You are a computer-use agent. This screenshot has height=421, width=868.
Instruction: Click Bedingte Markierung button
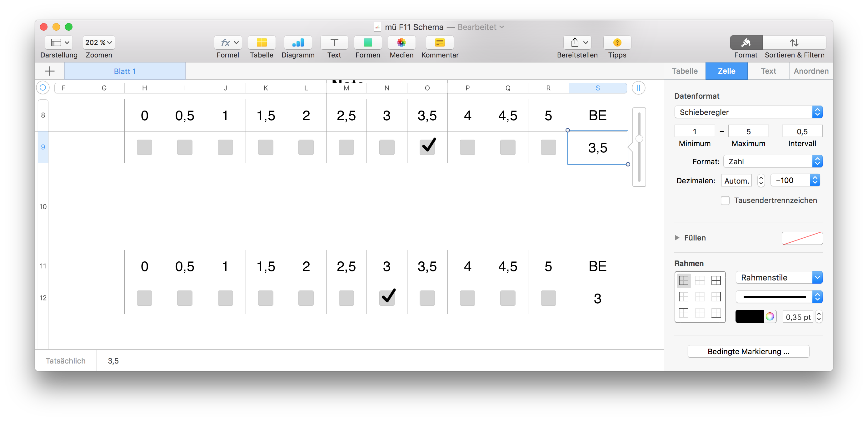point(748,351)
